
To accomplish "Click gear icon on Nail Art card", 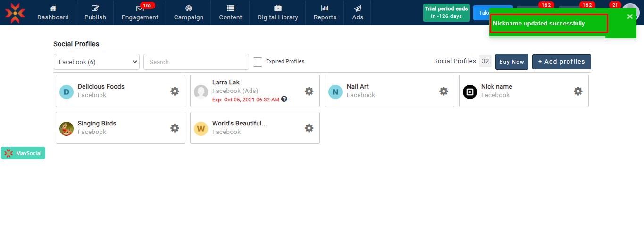I will (443, 91).
